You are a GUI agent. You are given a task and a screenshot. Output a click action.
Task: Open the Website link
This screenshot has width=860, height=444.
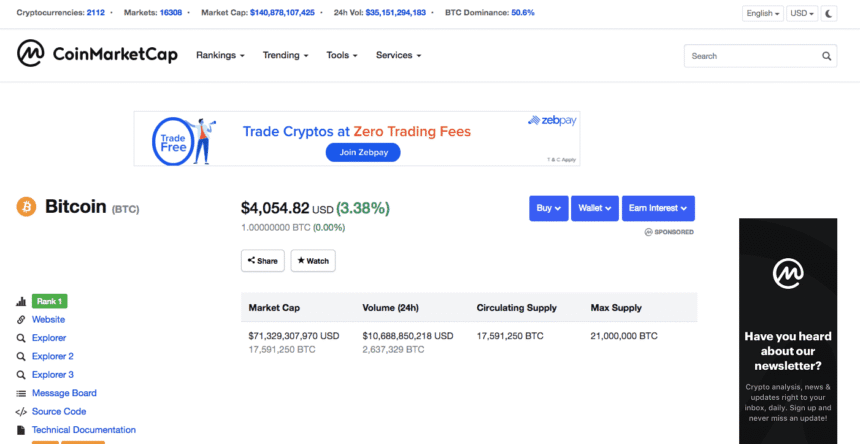48,320
